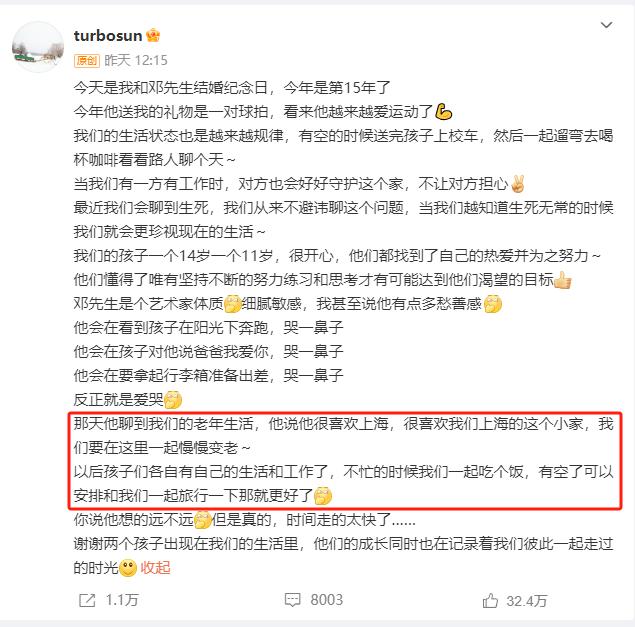This screenshot has height=627, width=635.
Task: Click the orange 原创 original tag
Action: click(87, 61)
